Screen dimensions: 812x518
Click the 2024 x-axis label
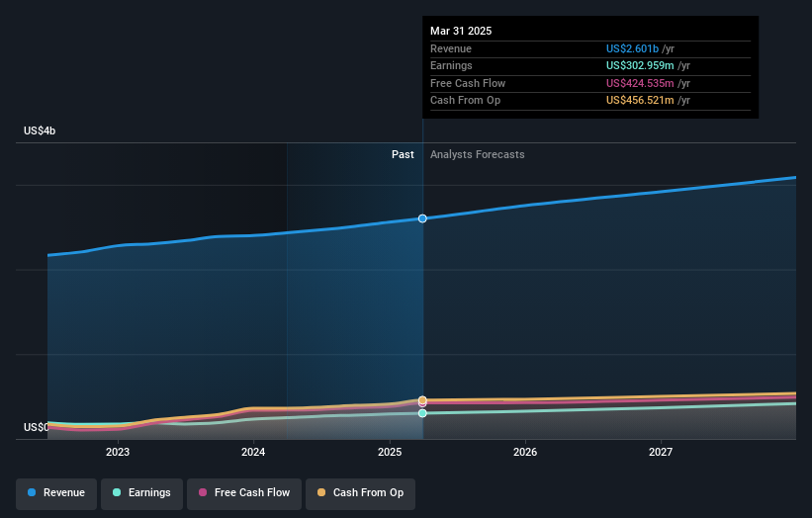(253, 453)
